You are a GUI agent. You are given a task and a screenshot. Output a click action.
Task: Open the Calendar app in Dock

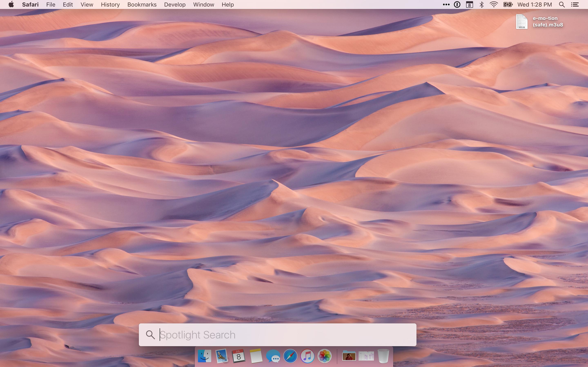239,356
